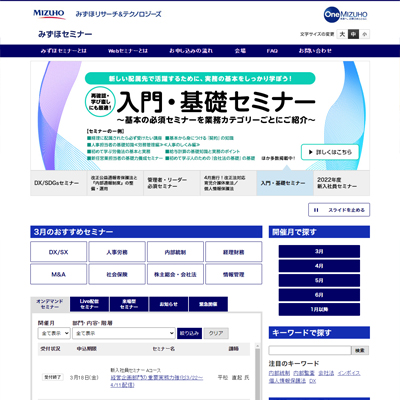This screenshot has height=400, width=400.
Task: Open DX keyword link
Action: (312, 381)
